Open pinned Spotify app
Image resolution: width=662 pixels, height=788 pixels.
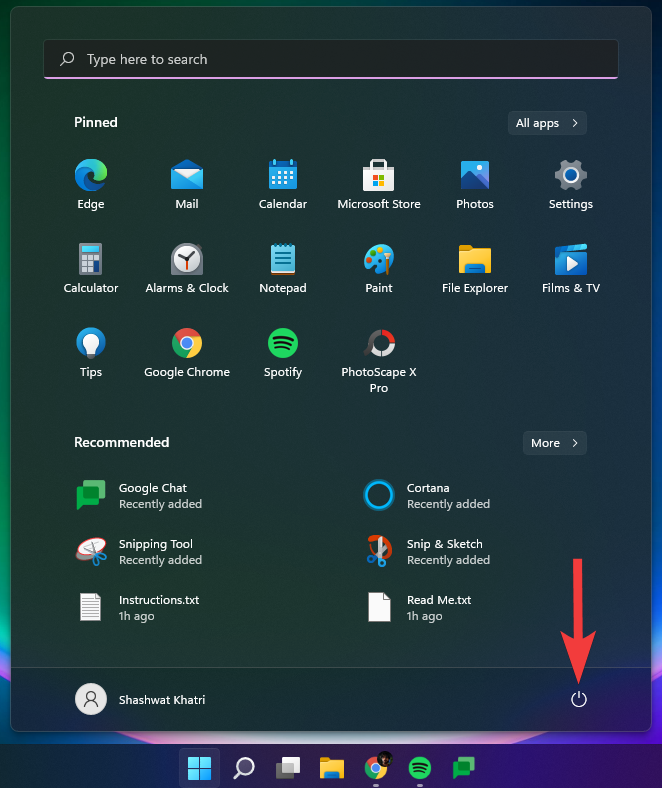coord(283,352)
